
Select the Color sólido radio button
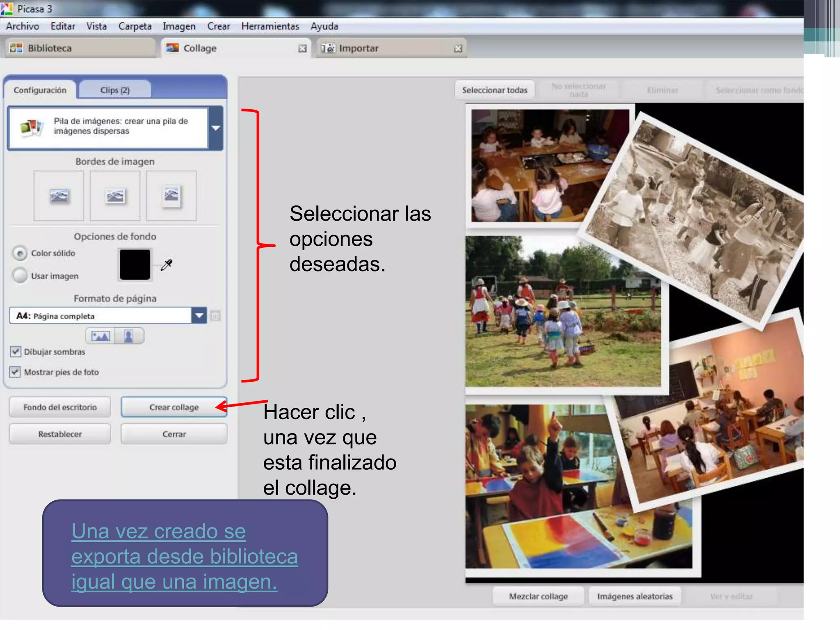click(20, 253)
